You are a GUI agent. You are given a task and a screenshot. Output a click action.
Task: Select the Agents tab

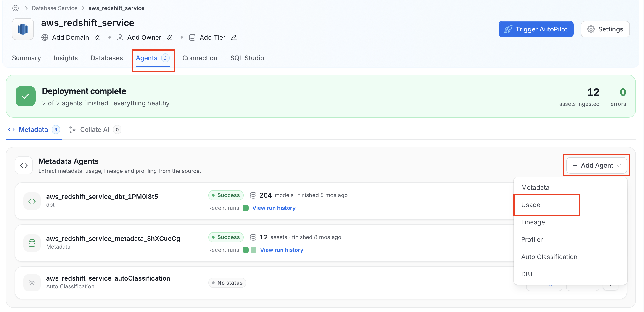153,58
